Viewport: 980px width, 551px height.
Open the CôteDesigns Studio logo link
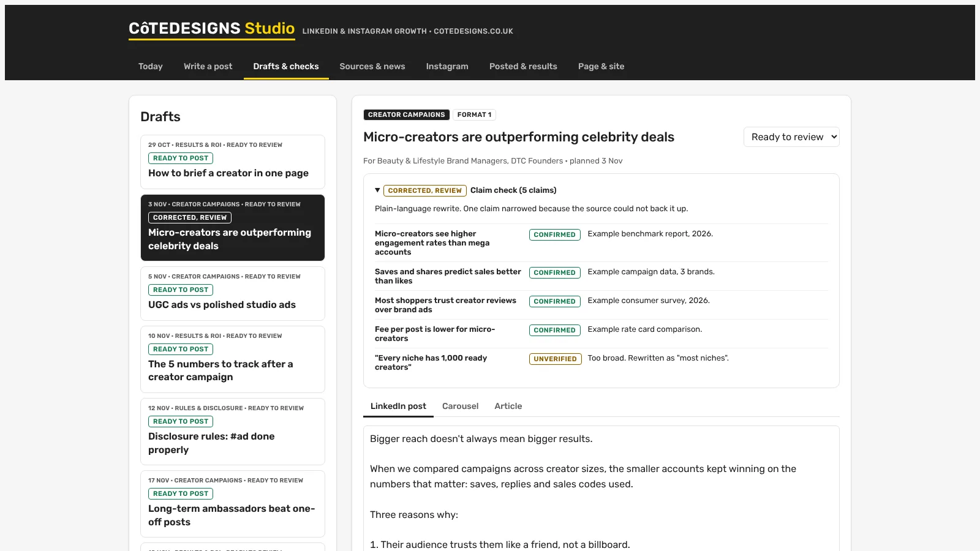point(211,29)
